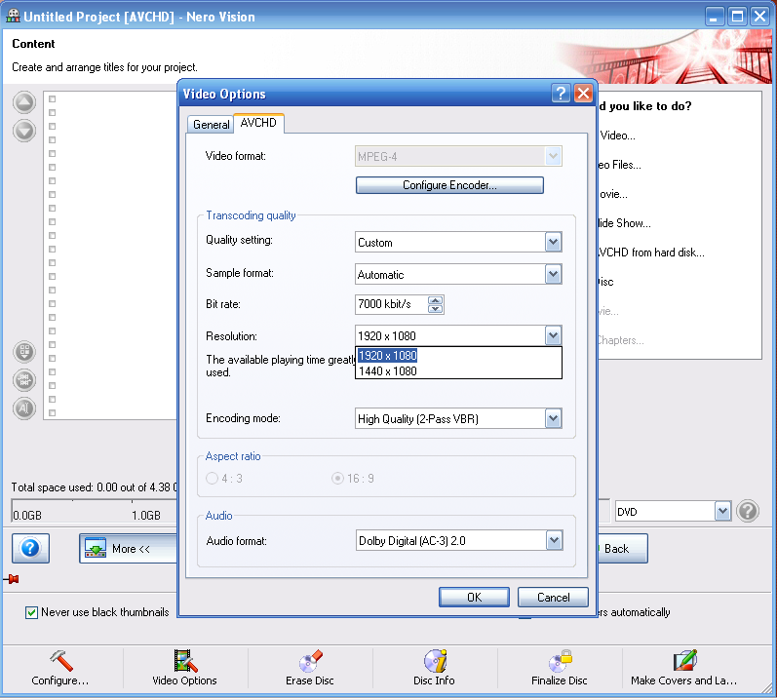The width and height of the screenshot is (777, 700).
Task: Click the blue help question mark button
Action: (31, 549)
